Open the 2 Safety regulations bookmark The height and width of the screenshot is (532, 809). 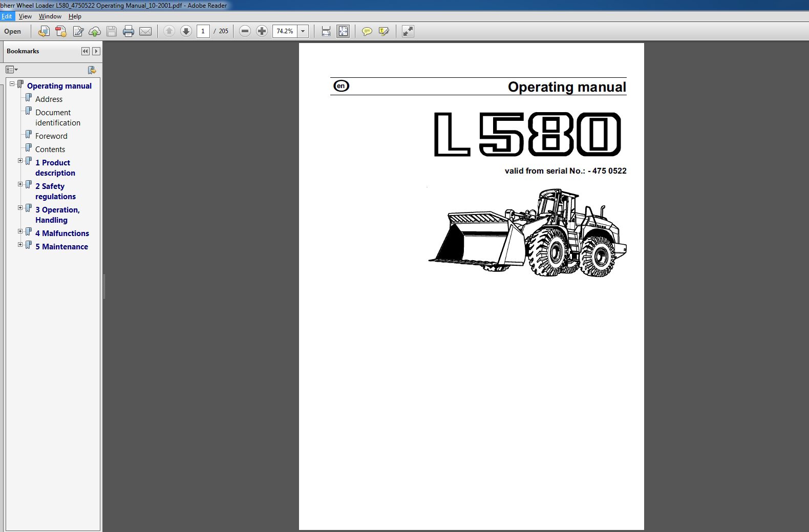(55, 191)
